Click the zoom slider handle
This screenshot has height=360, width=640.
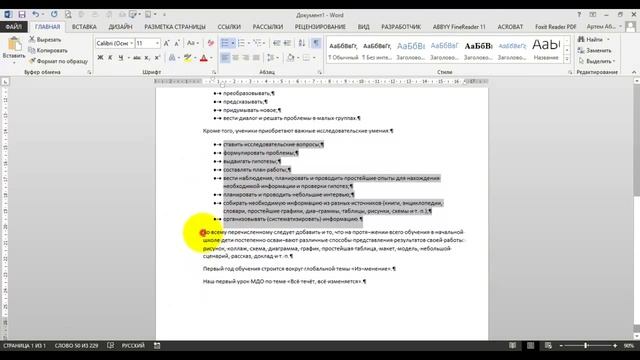tap(586, 345)
